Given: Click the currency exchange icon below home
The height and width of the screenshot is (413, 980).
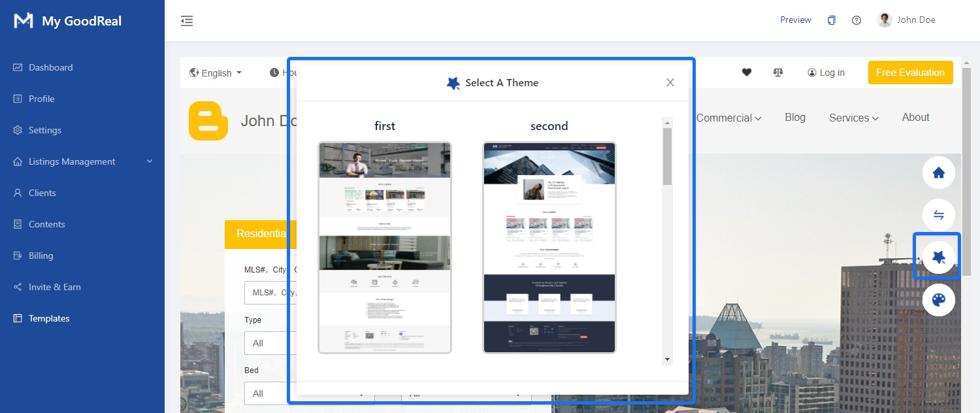Looking at the screenshot, I should coord(938,214).
